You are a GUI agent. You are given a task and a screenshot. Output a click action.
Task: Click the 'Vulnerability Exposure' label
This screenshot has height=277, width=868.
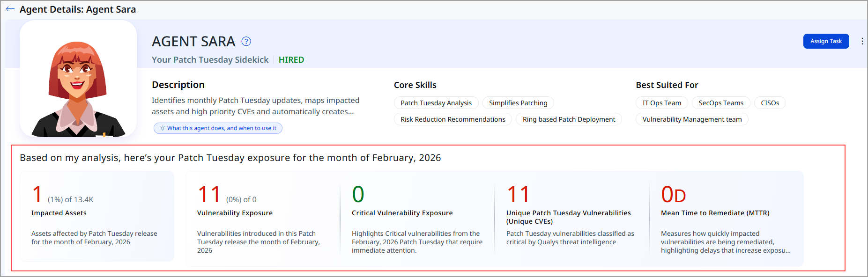click(x=235, y=213)
